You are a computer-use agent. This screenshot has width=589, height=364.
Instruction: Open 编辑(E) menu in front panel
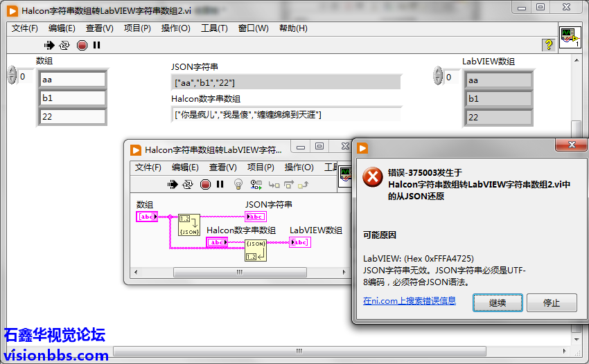[62, 28]
